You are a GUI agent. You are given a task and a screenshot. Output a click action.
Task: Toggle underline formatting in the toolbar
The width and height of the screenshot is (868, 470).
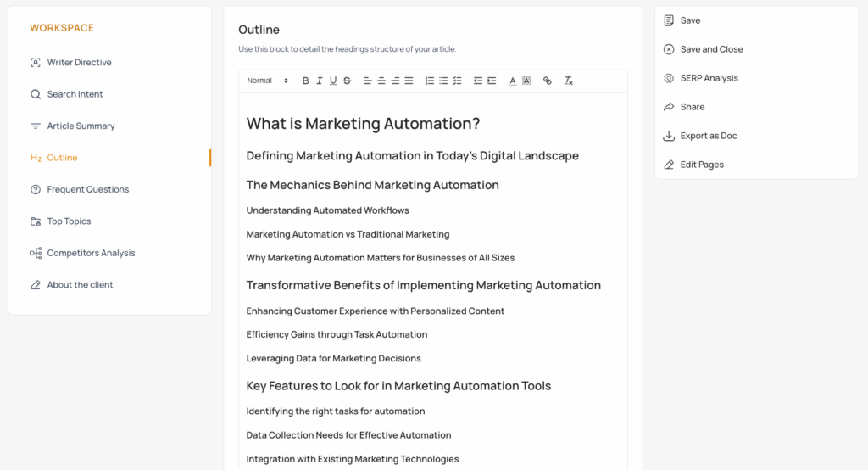(x=333, y=81)
